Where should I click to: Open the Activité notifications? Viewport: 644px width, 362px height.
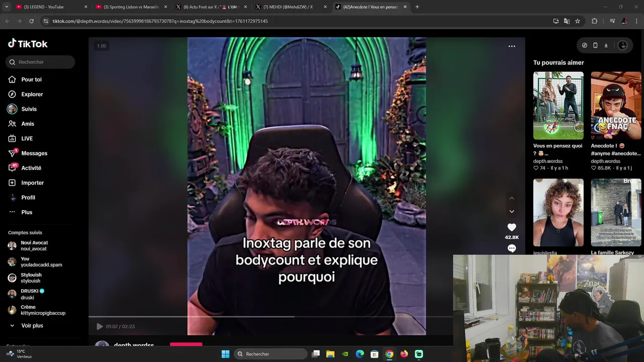click(31, 168)
